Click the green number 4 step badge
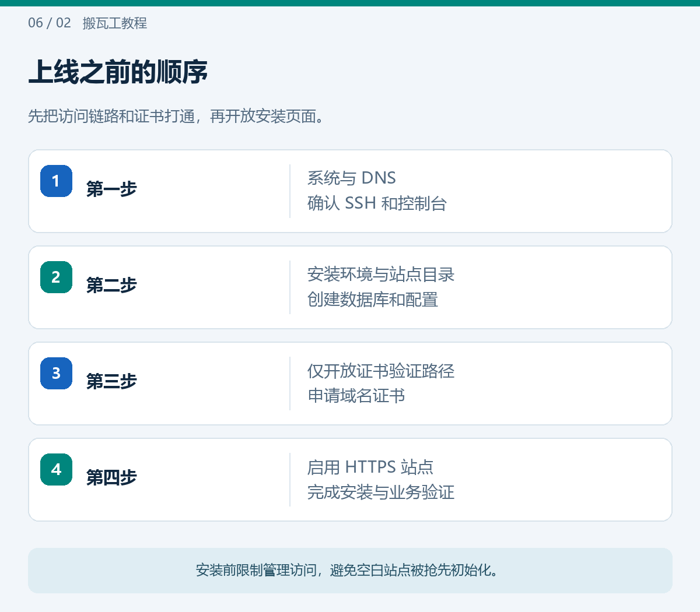 coord(56,469)
